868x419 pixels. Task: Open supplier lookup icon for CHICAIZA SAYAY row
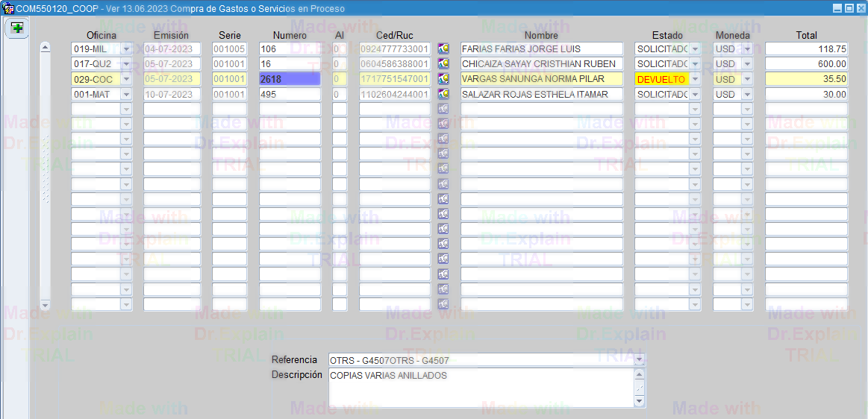[443, 64]
